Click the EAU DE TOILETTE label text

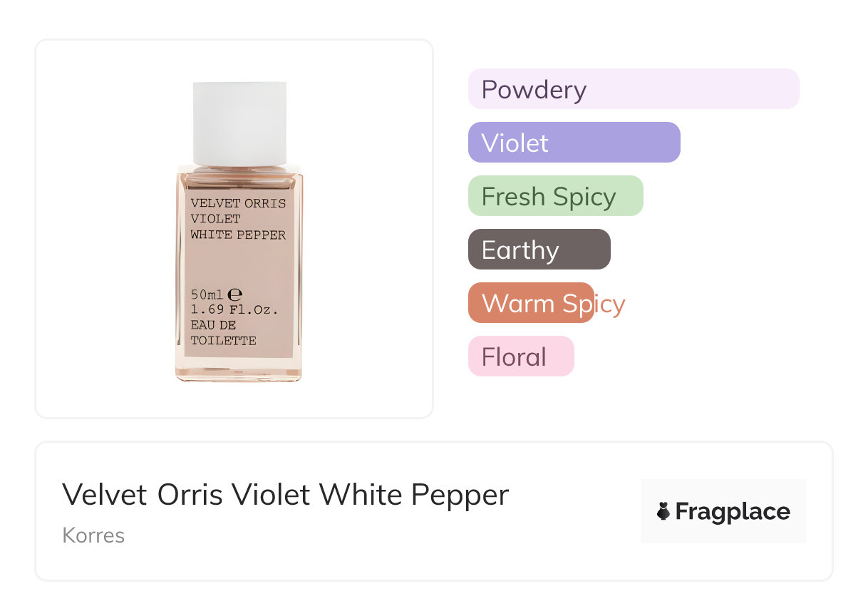point(223,333)
